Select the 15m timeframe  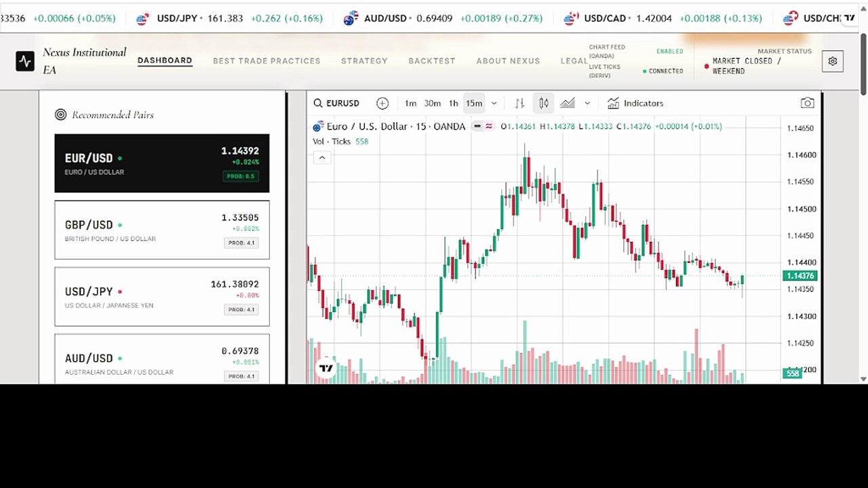474,103
